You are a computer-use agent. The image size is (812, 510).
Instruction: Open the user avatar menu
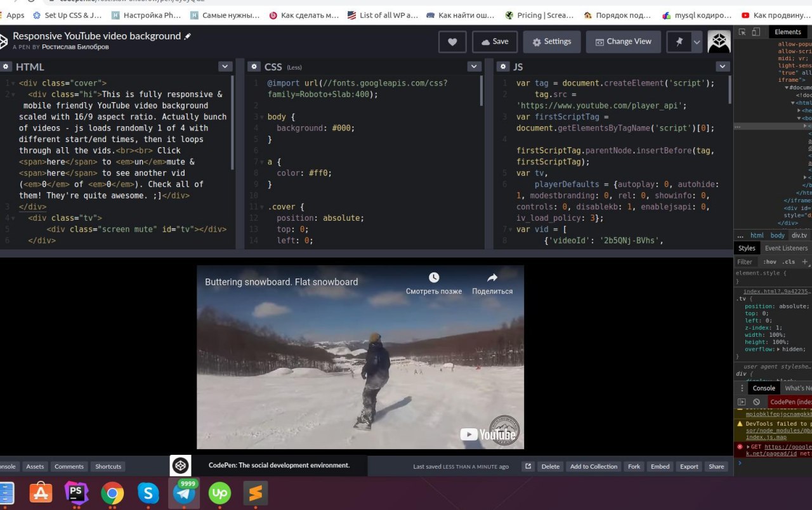pos(719,42)
